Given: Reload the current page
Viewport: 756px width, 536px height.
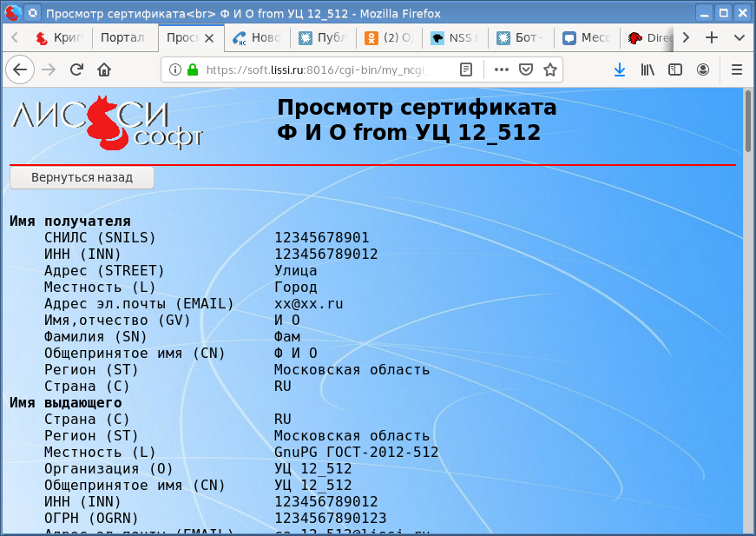Looking at the screenshot, I should click(x=76, y=69).
